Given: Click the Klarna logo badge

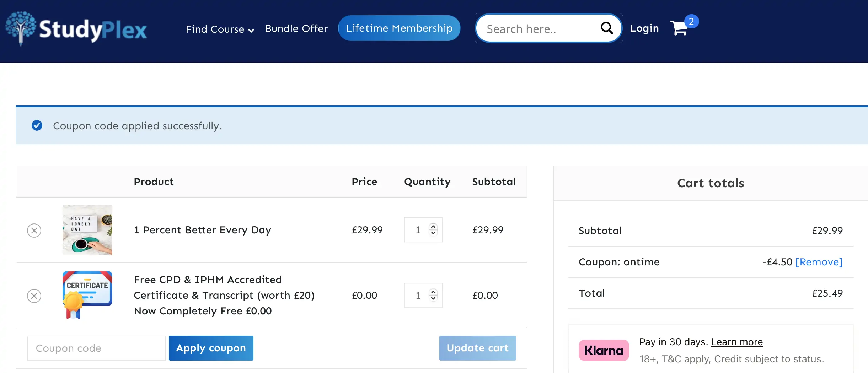Looking at the screenshot, I should (604, 350).
